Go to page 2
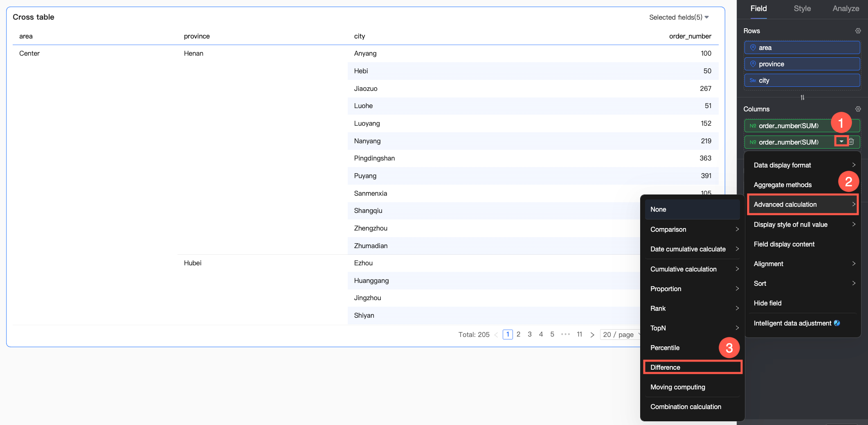 tap(518, 335)
